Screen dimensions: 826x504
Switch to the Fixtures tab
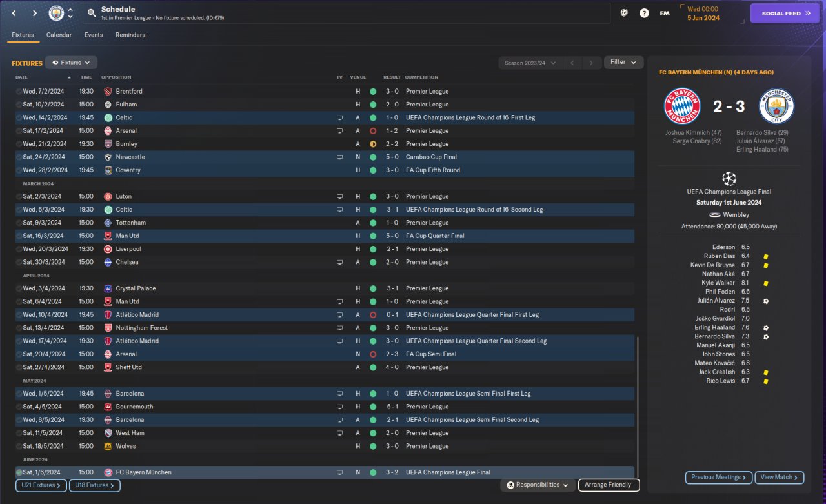23,35
